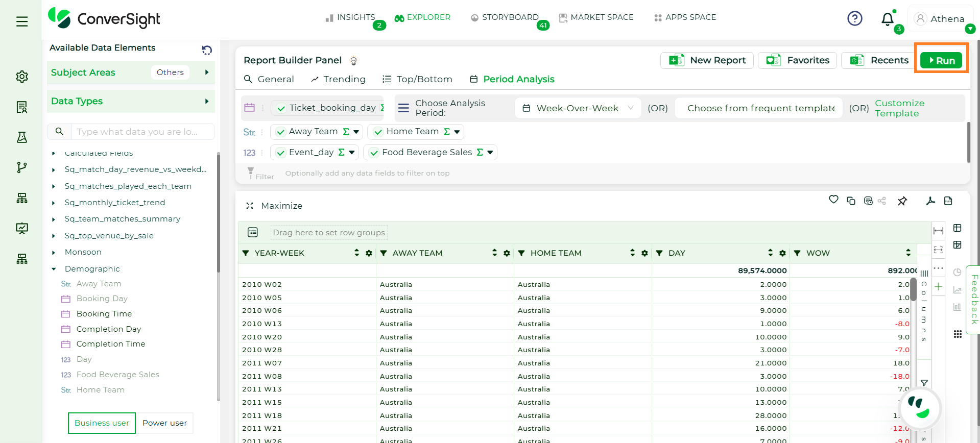The image size is (980, 443).
Task: Click the results grid vertical scrollbar
Action: pyautogui.click(x=914, y=290)
